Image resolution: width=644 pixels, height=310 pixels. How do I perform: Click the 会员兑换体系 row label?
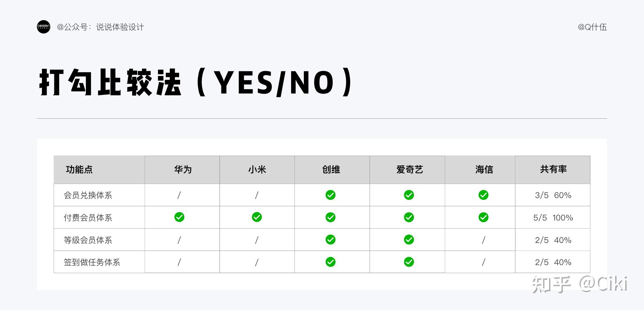pyautogui.click(x=88, y=195)
